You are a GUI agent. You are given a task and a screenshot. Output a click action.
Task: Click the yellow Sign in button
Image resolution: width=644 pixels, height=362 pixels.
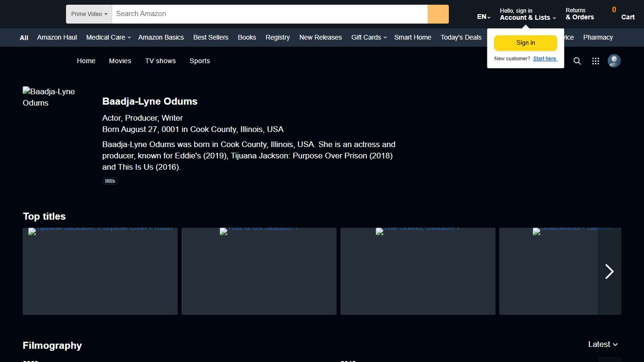click(525, 43)
